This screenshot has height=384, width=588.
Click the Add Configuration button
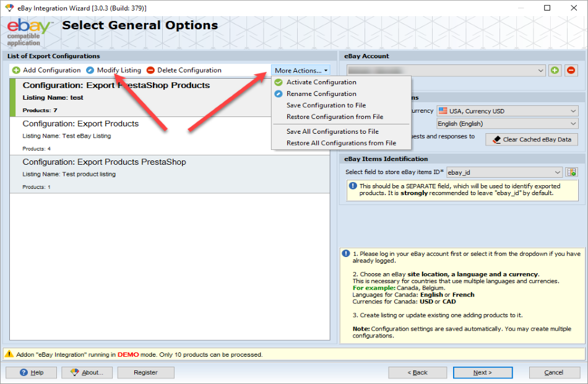coord(46,70)
